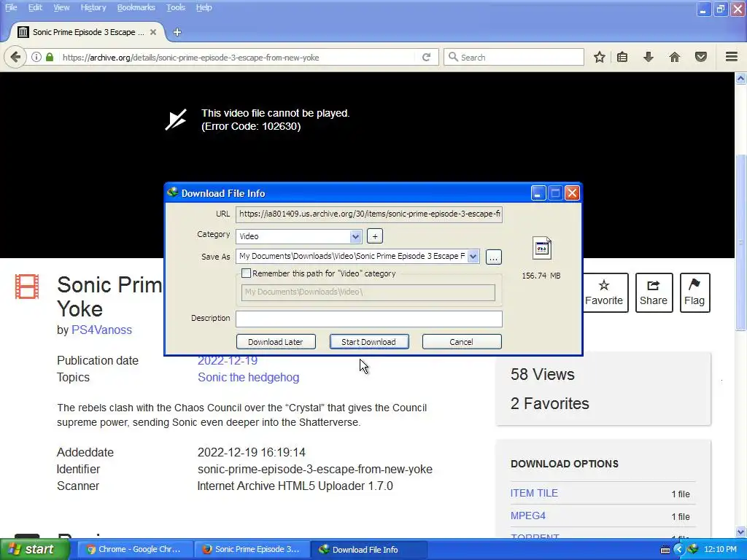
Task: Go to Home page icon
Action: (x=675, y=57)
